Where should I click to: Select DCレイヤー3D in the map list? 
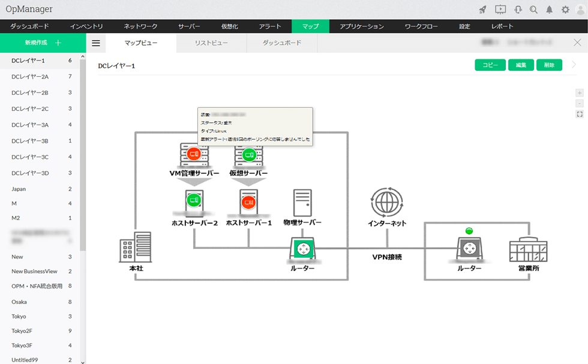point(40,173)
